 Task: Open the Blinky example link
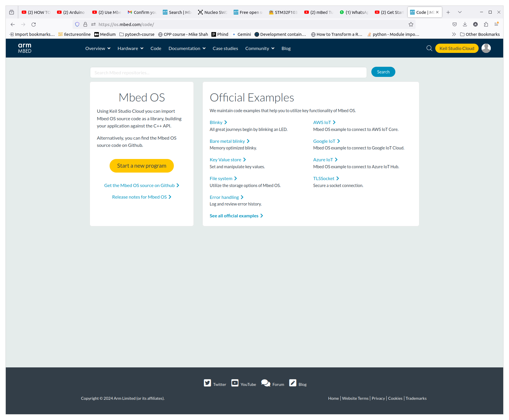coord(218,122)
